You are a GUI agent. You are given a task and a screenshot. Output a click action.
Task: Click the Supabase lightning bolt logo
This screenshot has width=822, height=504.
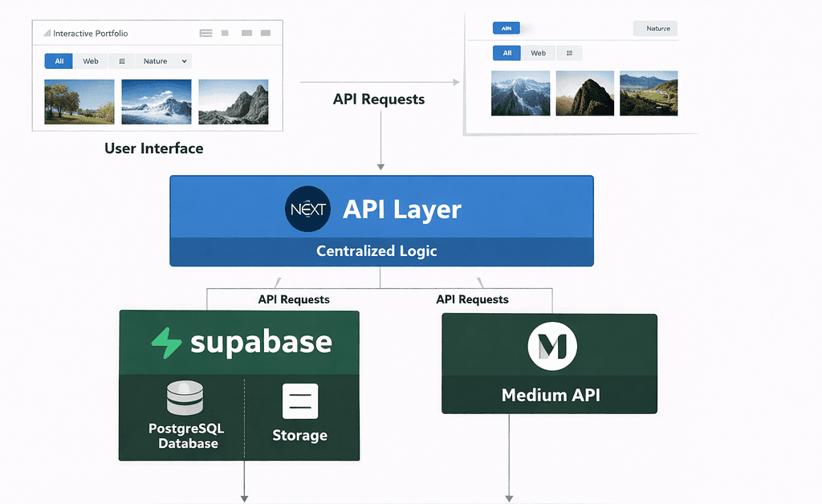(166, 343)
